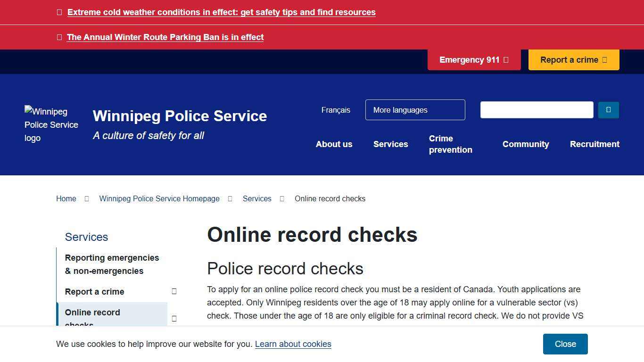This screenshot has width=644, height=362.
Task: Switch site language to Français
Action: (336, 110)
